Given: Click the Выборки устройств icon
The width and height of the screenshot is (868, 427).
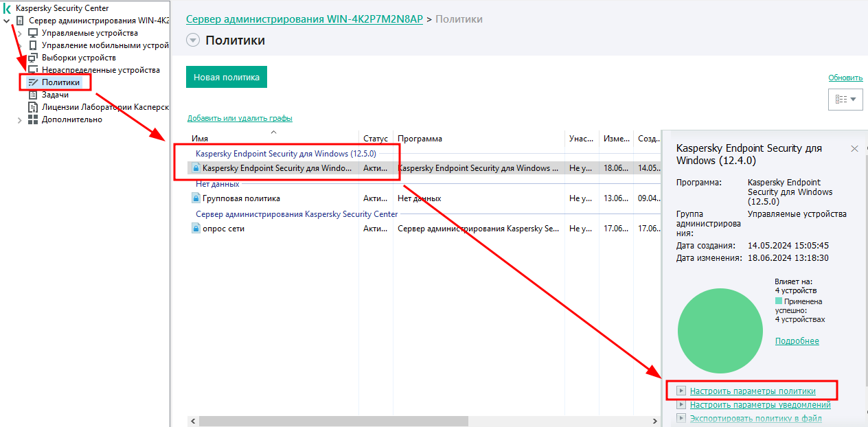Looking at the screenshot, I should (33, 58).
